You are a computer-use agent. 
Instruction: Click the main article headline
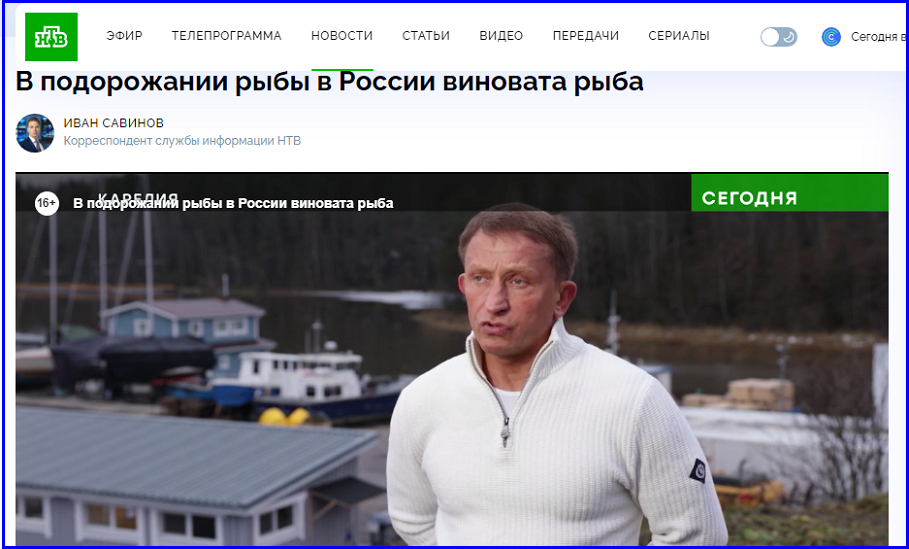[x=329, y=82]
